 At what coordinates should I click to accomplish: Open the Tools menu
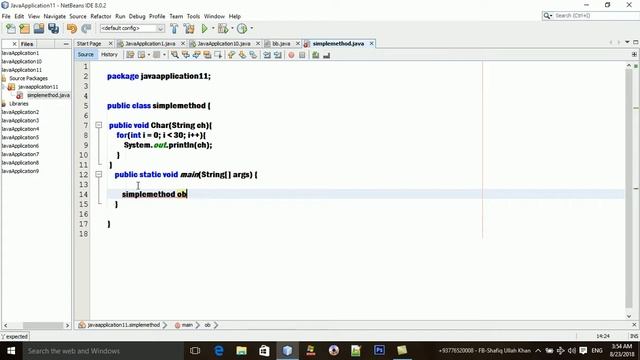point(193,16)
